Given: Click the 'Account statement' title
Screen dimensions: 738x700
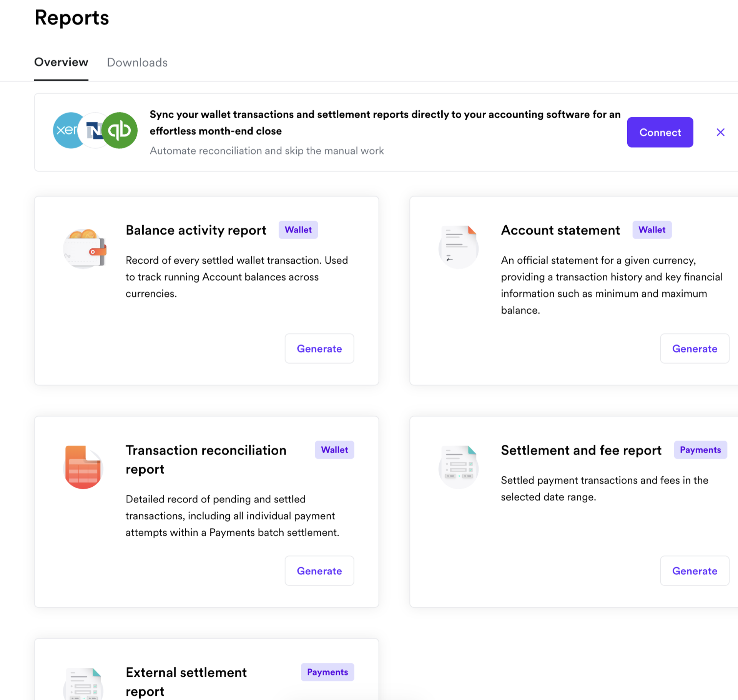Looking at the screenshot, I should pyautogui.click(x=560, y=230).
